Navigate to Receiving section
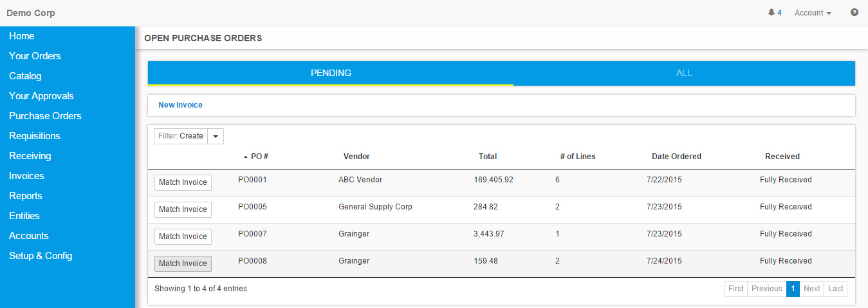The height and width of the screenshot is (308, 868). pos(30,156)
